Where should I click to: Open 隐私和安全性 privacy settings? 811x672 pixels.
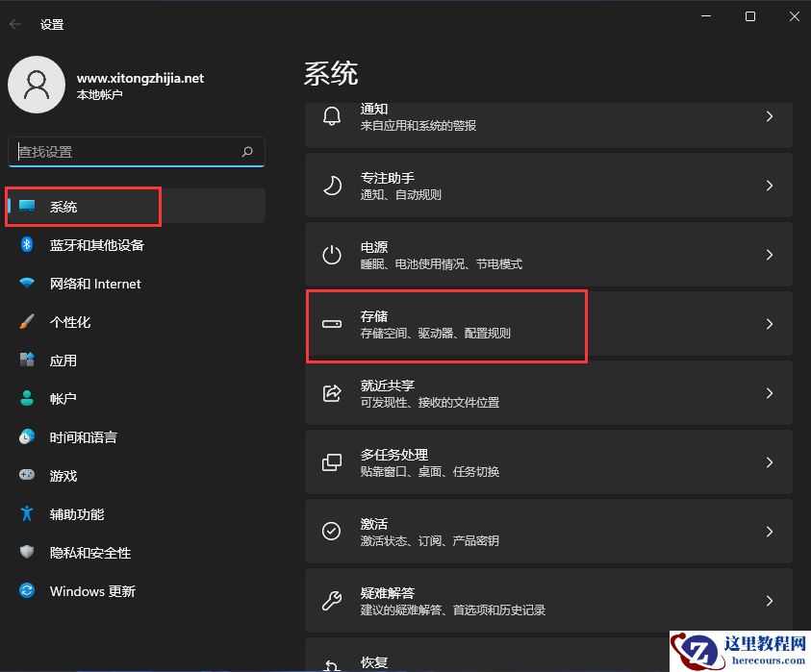27,552
